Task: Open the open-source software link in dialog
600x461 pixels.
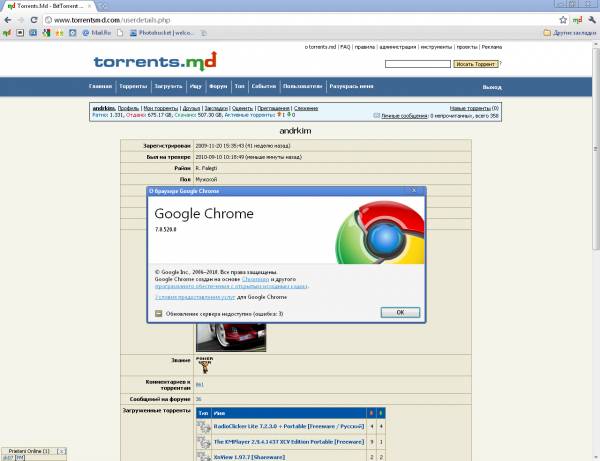Action: click(x=231, y=286)
